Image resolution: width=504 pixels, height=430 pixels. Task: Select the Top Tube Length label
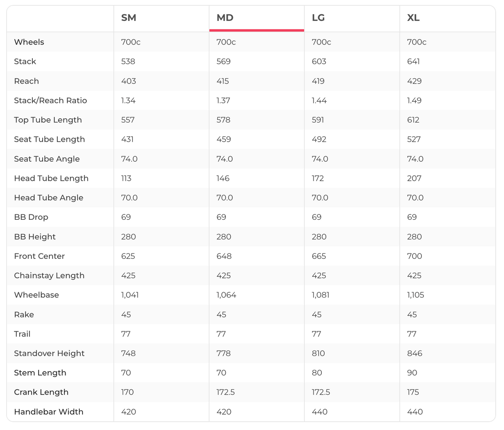pyautogui.click(x=48, y=120)
